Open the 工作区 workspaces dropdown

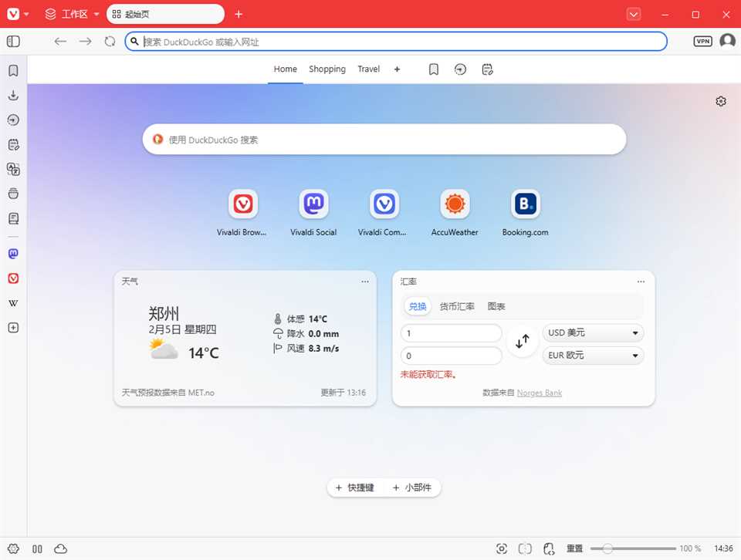pos(73,14)
